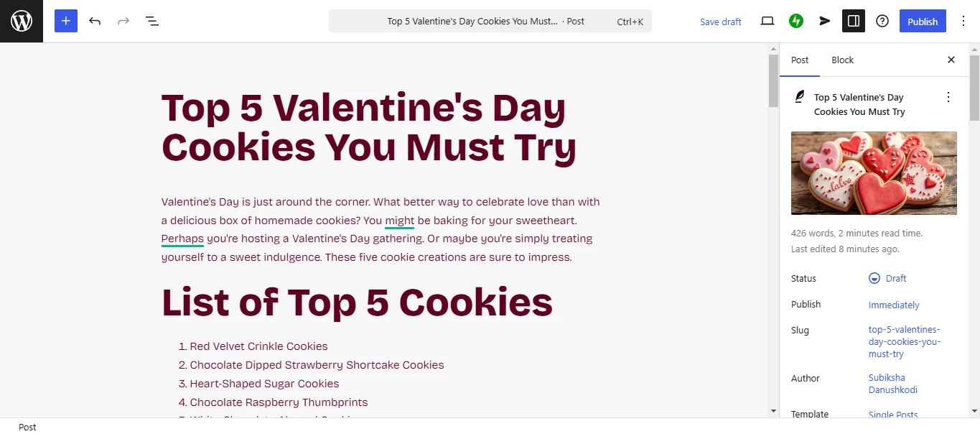Click the Undo arrow icon

[x=95, y=21]
